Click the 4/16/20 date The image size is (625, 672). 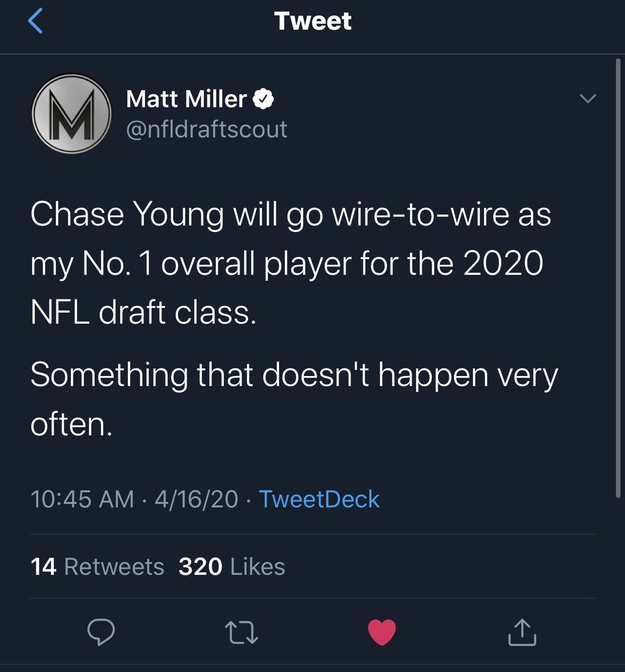tap(196, 499)
